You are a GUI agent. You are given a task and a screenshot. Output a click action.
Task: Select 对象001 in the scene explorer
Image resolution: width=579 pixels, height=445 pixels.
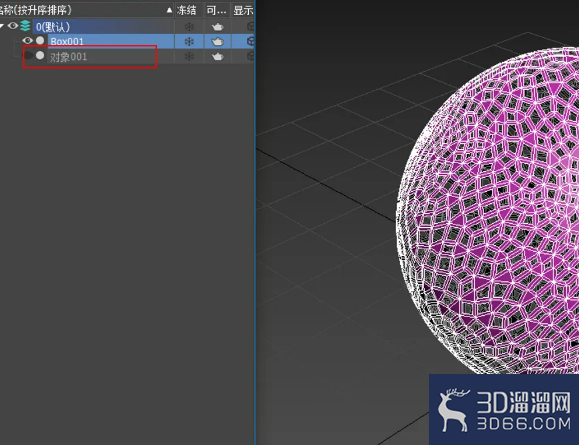click(x=68, y=57)
